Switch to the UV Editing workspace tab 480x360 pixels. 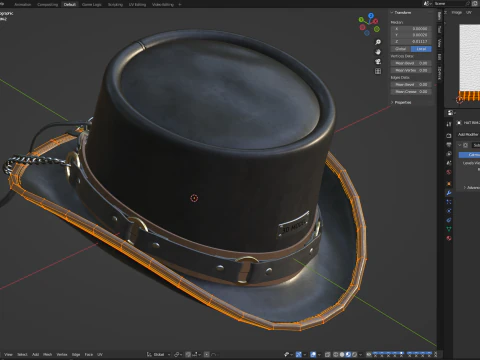point(137,4)
